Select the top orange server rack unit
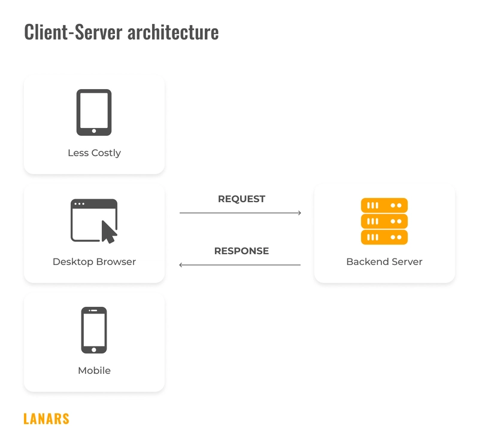The image size is (479, 448). click(x=384, y=205)
